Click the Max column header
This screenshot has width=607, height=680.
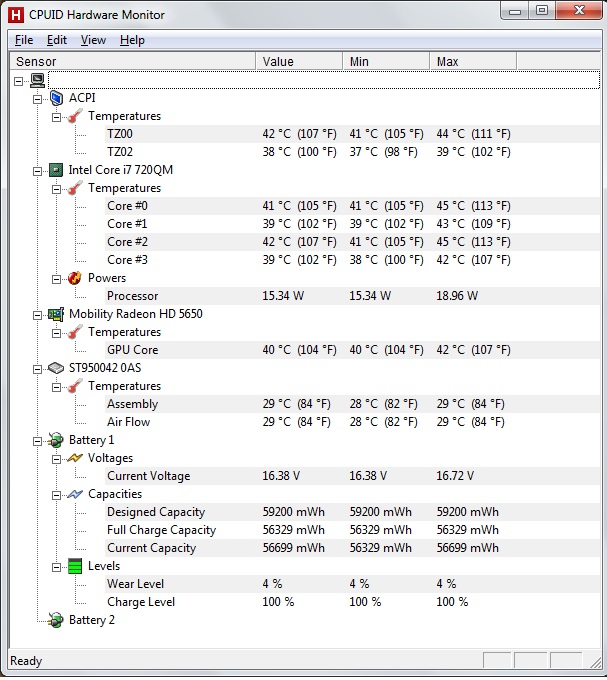473,62
